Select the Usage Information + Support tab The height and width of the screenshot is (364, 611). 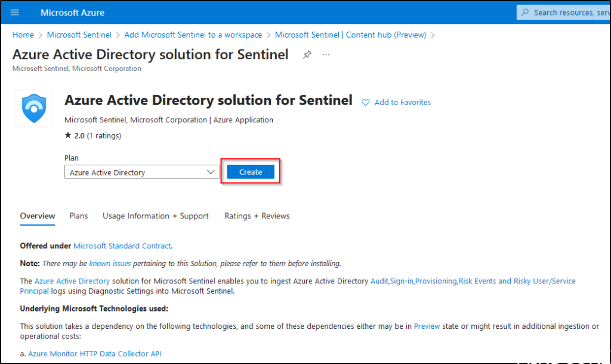click(x=155, y=216)
